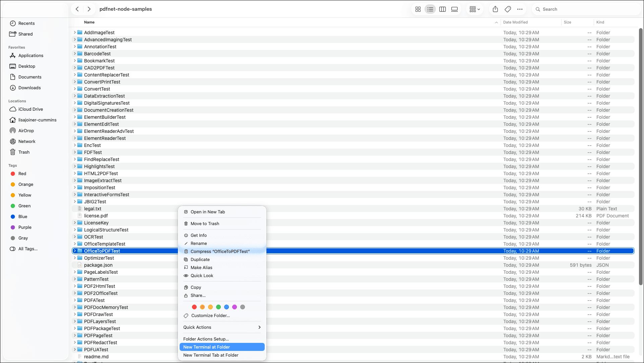Screen dimensions: 644x363
Task: Open the Group By dropdown
Action: [474, 9]
